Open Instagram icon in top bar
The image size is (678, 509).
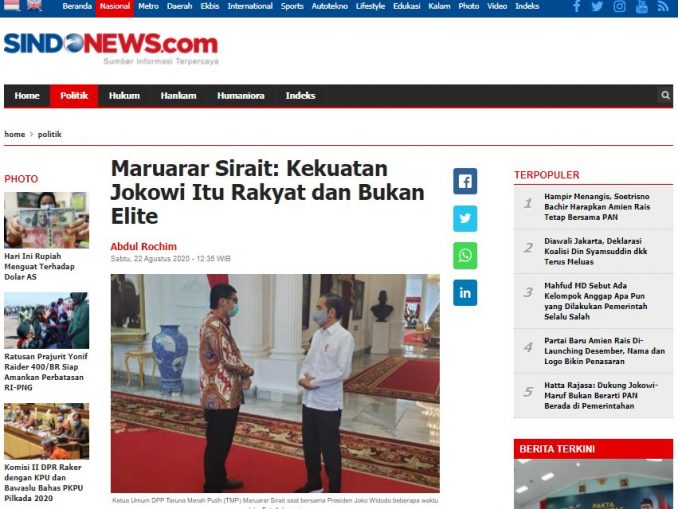click(619, 6)
